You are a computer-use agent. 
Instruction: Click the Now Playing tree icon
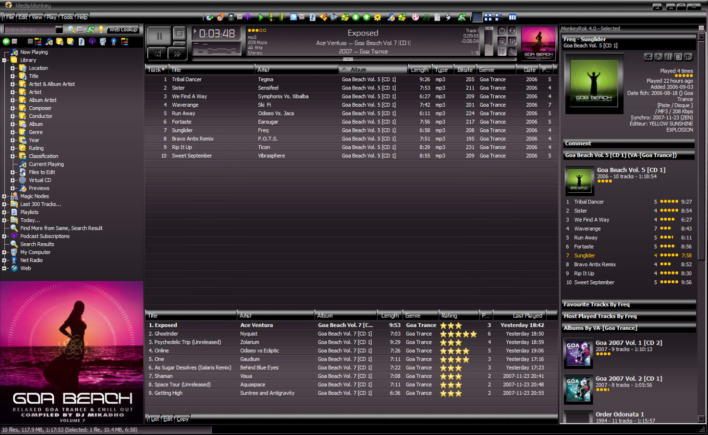14,51
